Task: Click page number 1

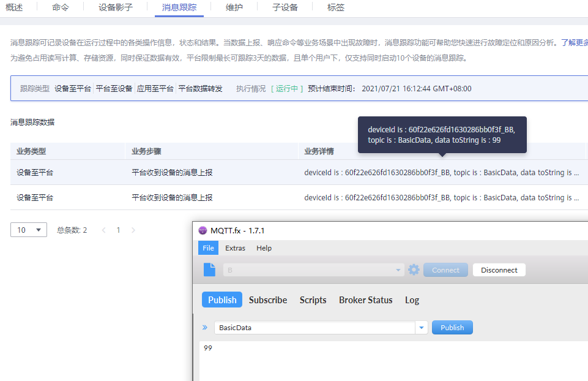Action: (x=118, y=230)
